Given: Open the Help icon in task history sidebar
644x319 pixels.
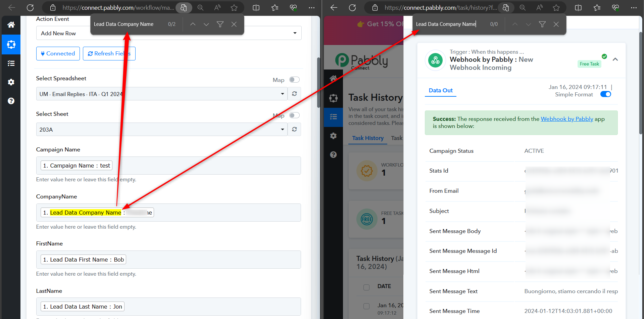Looking at the screenshot, I should (333, 154).
